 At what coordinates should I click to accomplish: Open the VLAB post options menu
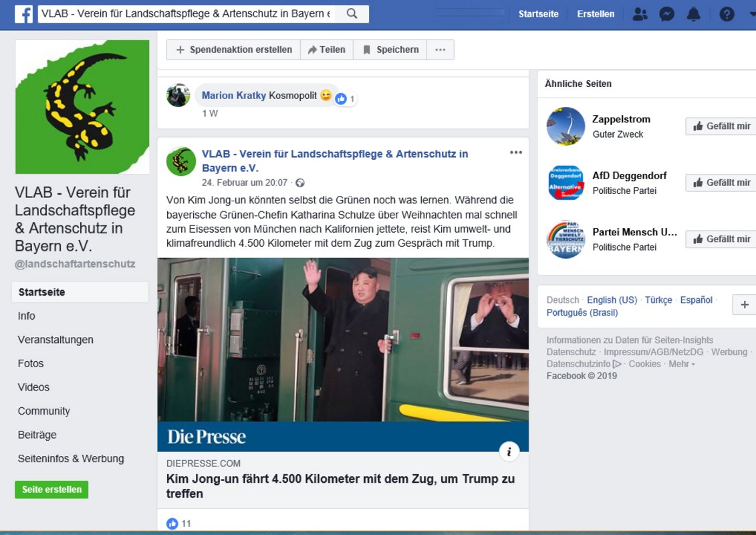(516, 152)
